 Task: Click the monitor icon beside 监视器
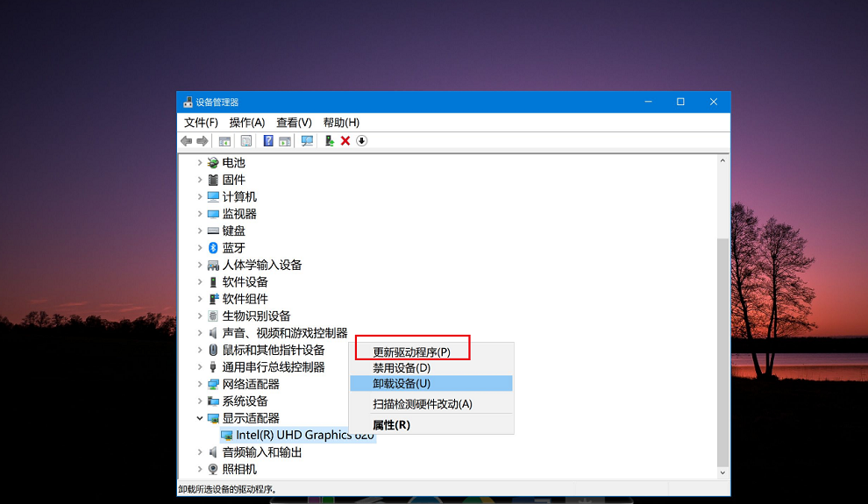pos(213,214)
